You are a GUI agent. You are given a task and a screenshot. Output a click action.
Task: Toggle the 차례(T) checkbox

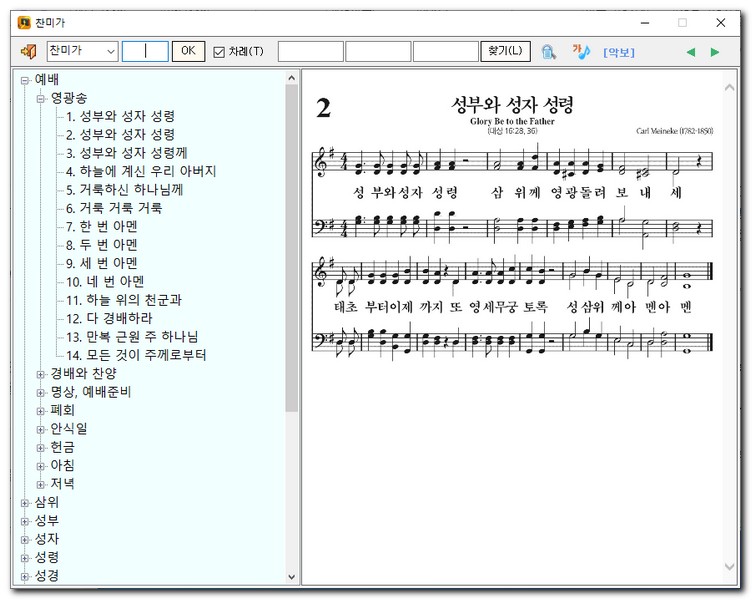(219, 52)
